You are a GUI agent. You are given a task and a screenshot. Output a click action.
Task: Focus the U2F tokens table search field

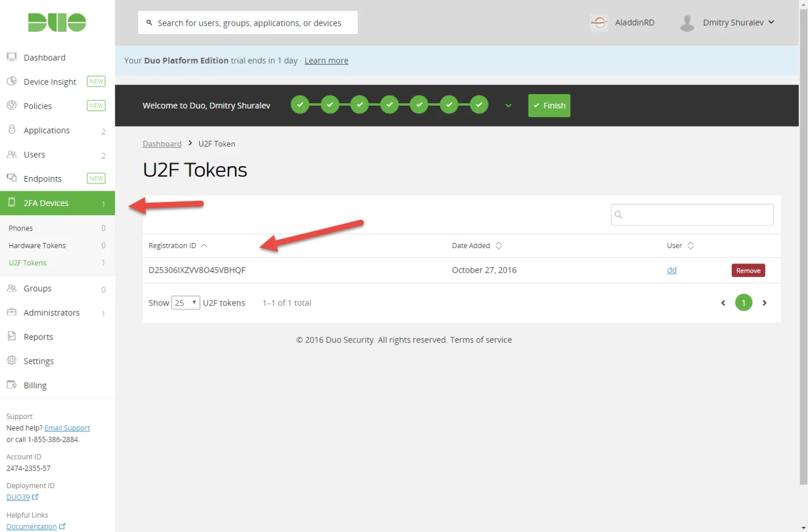[692, 215]
